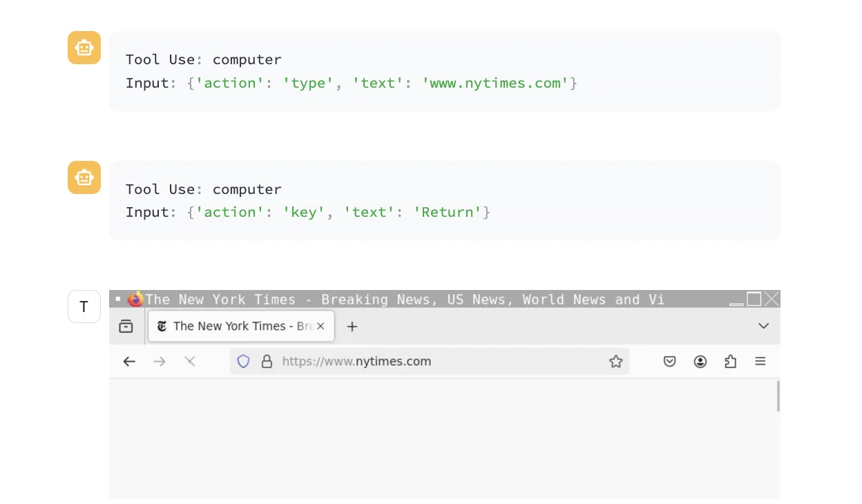Bookmark this page with star icon
The height and width of the screenshot is (504, 862).
click(615, 361)
